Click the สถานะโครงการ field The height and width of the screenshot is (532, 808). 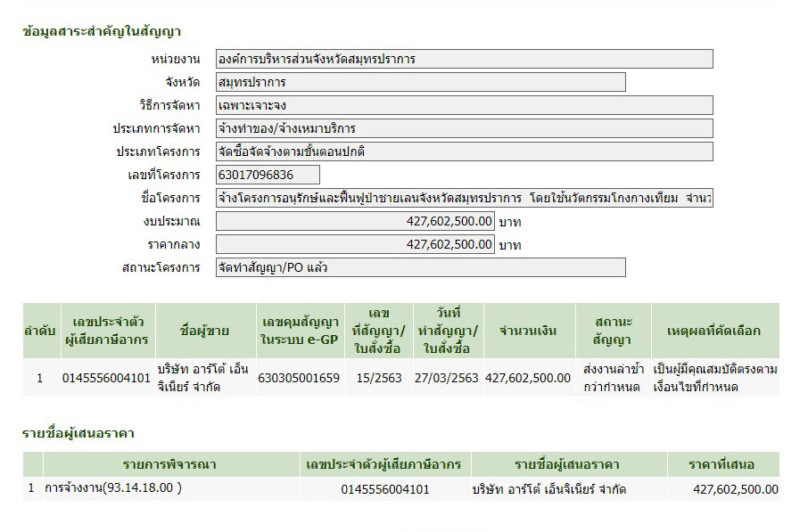point(420,267)
